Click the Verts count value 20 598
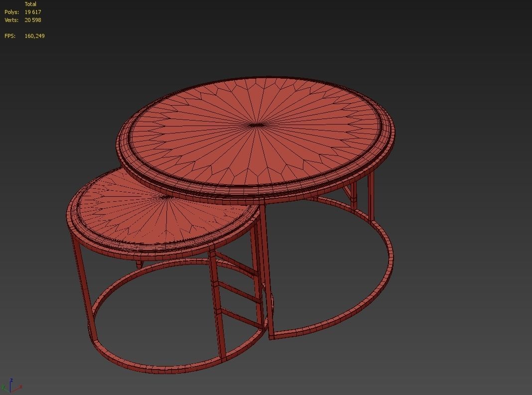This screenshot has width=532, height=395. 33,20
